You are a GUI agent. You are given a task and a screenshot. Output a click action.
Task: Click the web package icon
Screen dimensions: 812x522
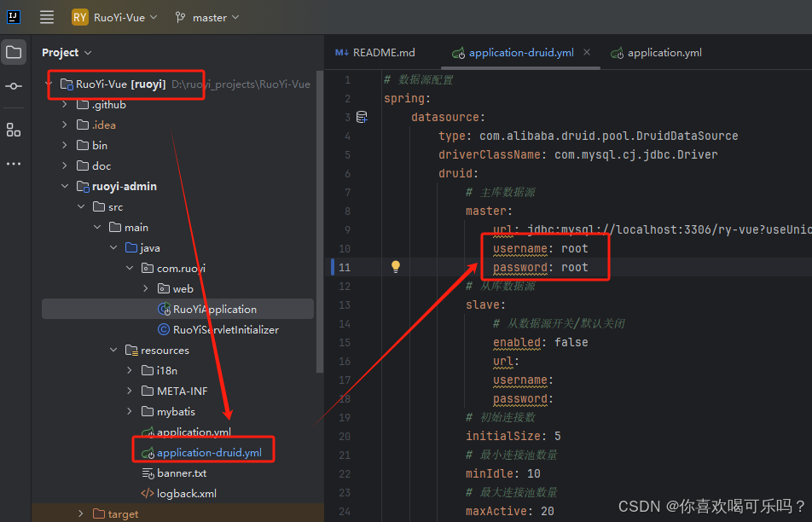(x=164, y=288)
